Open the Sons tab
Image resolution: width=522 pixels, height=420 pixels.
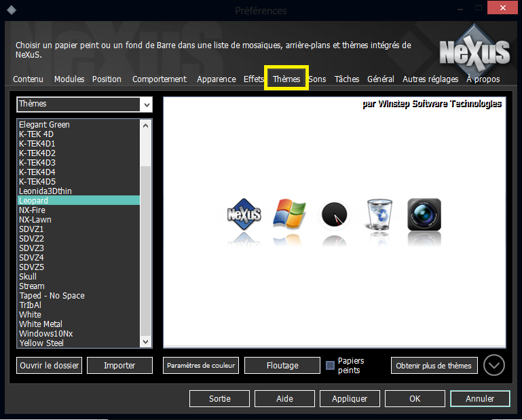click(317, 79)
